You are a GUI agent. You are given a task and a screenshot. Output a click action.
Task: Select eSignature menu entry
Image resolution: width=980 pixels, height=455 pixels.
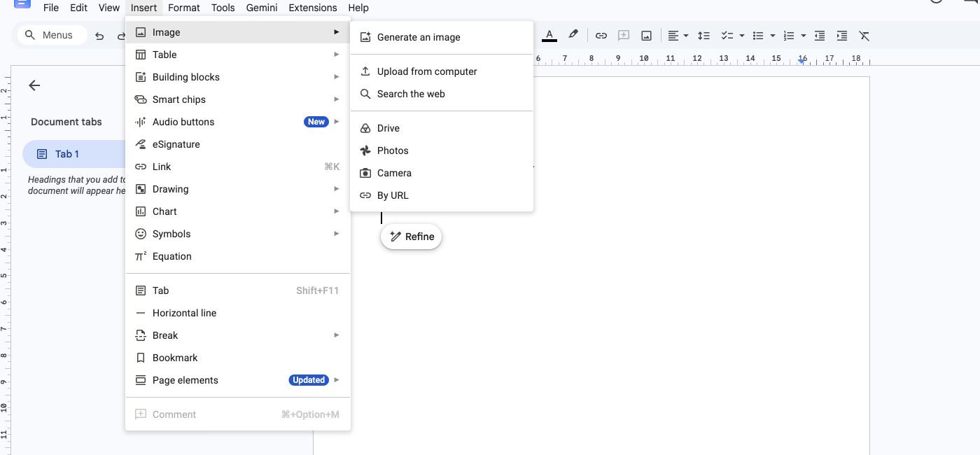pyautogui.click(x=238, y=144)
